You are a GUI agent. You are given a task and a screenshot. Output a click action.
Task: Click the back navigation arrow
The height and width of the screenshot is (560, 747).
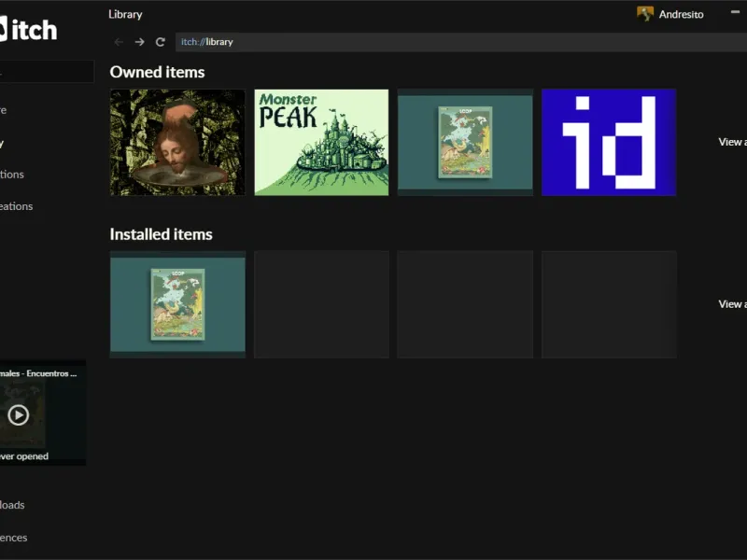point(119,42)
